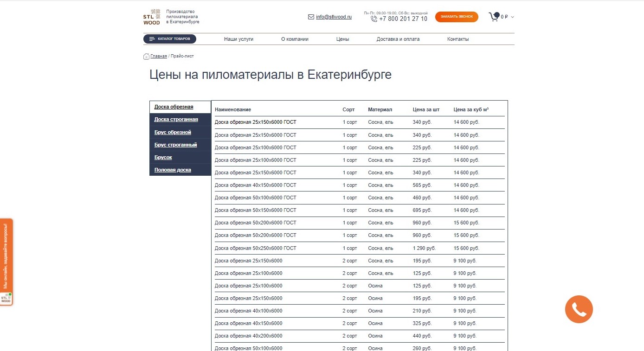Switch to the Половая доска tab
The width and height of the screenshot is (644, 351).
click(x=180, y=170)
